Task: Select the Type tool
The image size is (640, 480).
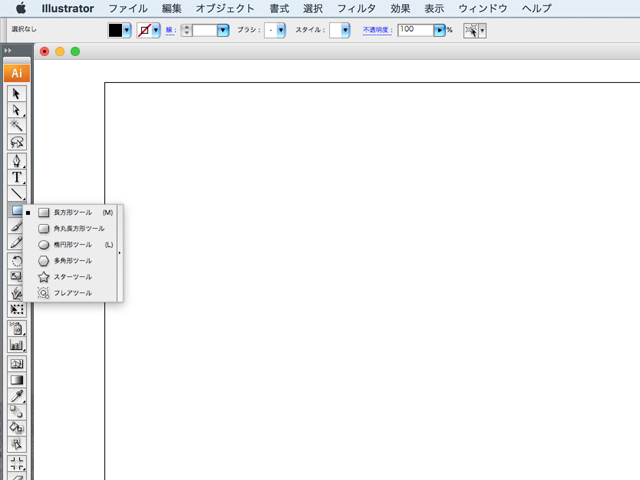Action: [17, 177]
